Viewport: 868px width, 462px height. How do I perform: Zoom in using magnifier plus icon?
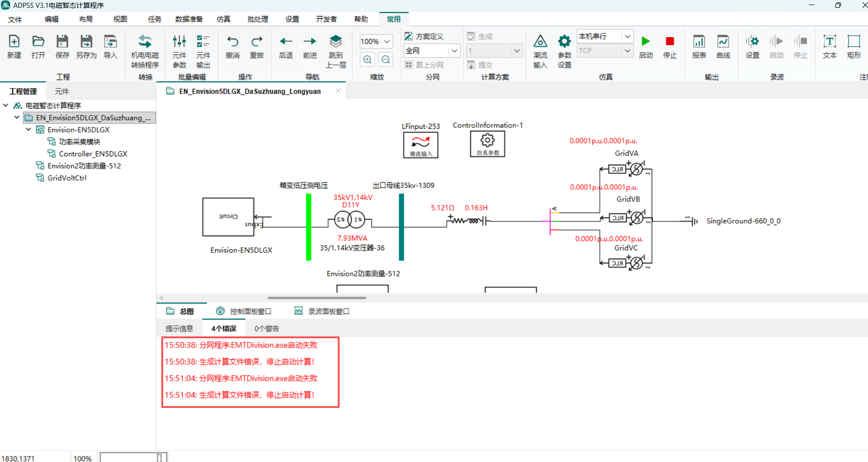click(368, 60)
